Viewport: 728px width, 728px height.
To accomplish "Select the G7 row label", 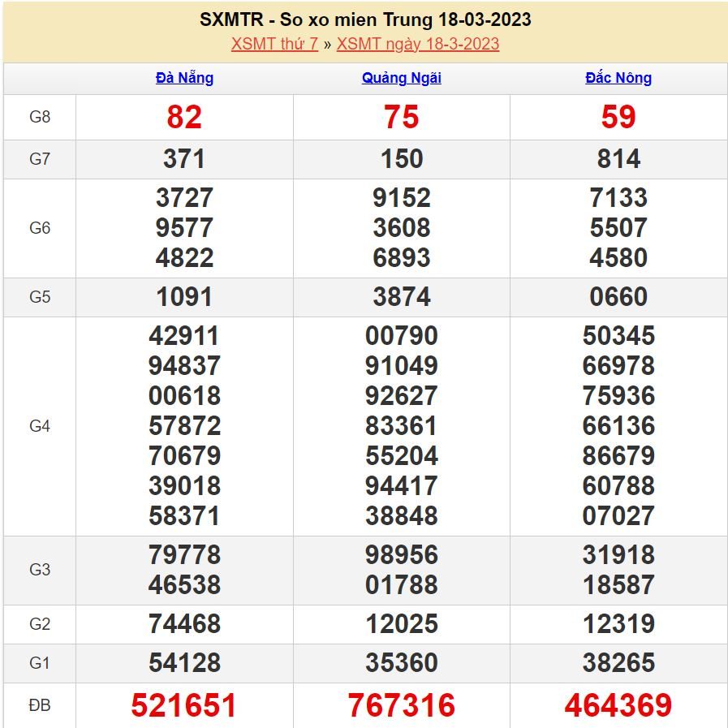I will pyautogui.click(x=40, y=159).
